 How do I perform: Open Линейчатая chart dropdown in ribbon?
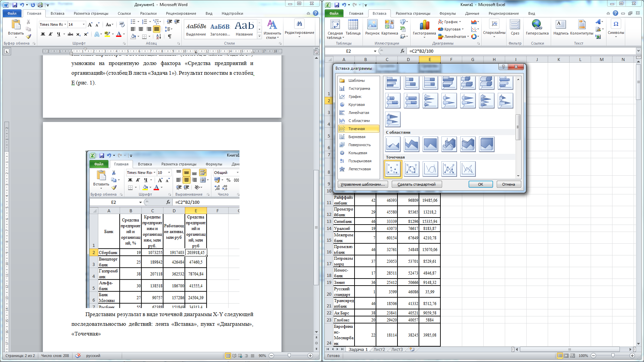click(453, 37)
